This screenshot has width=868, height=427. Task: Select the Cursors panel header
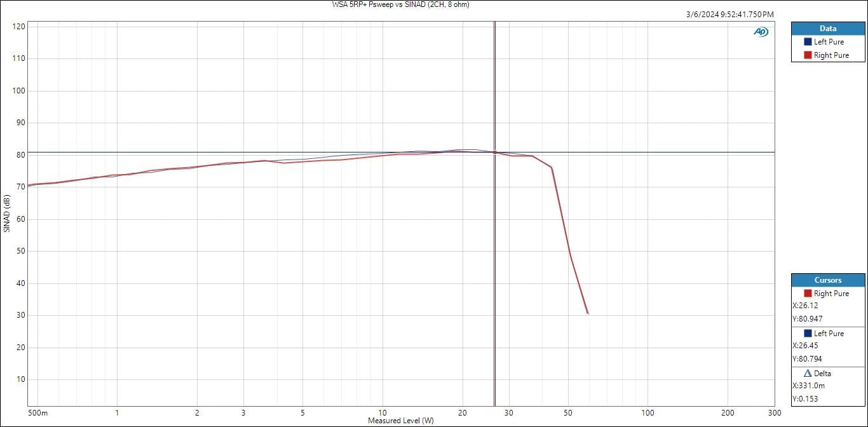click(827, 280)
